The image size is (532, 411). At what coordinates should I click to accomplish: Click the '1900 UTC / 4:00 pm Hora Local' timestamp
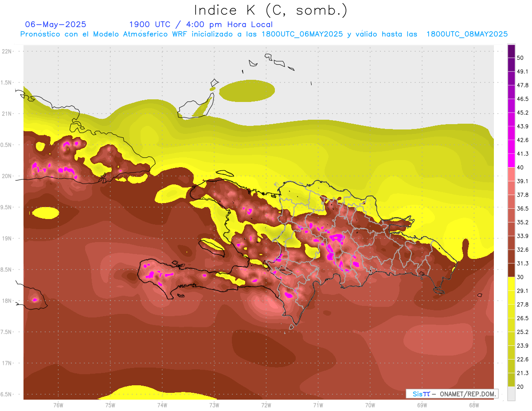(201, 24)
